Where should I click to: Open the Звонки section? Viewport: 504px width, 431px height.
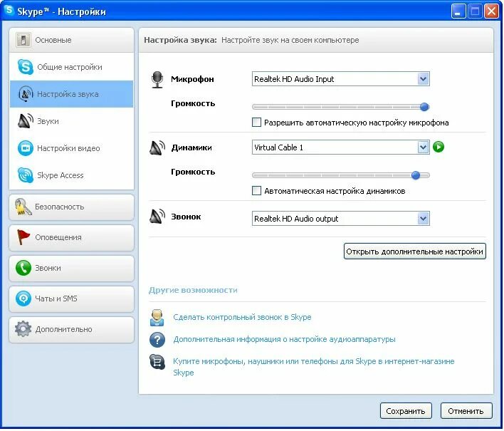[x=71, y=269]
